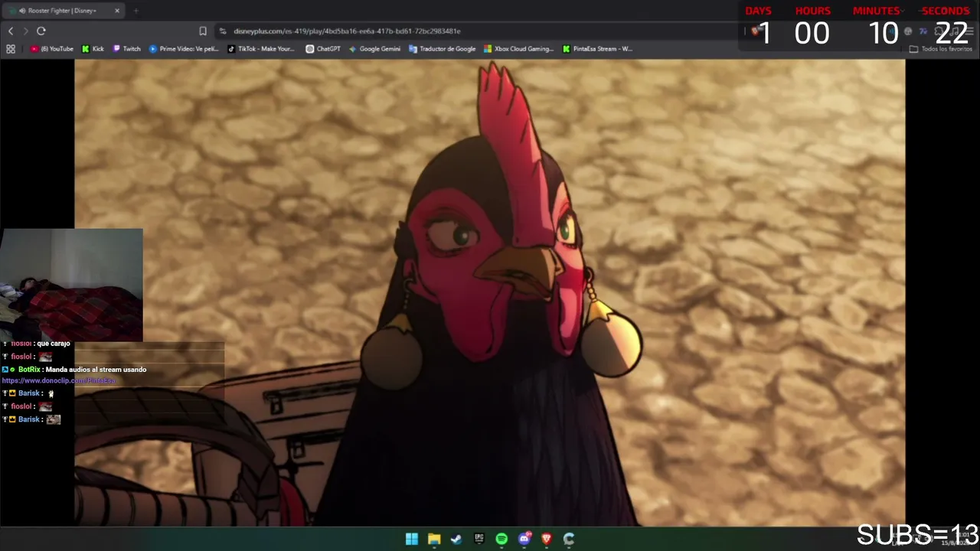
Task: Open the apps grid in the bookmarks bar
Action: (11, 49)
